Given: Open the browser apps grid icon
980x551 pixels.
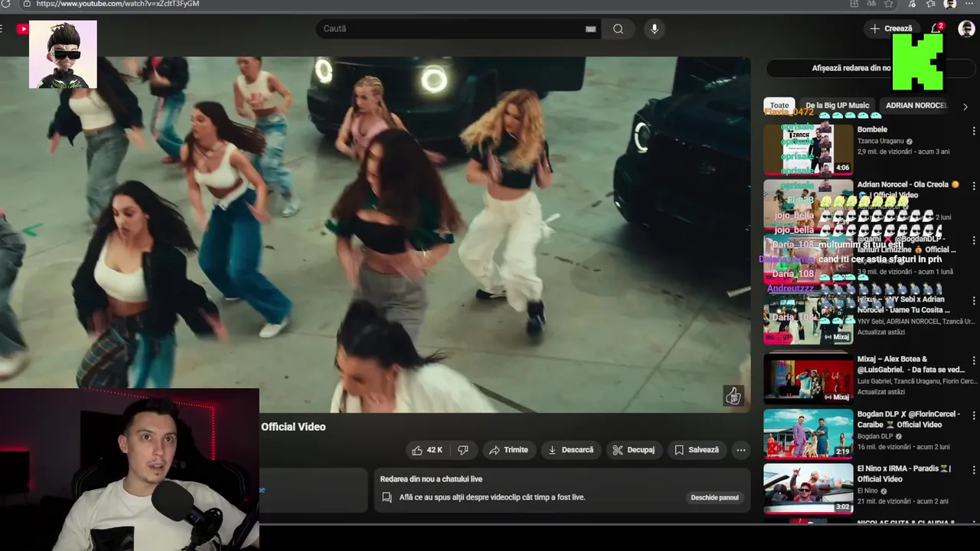Looking at the screenshot, I should coord(854,4).
